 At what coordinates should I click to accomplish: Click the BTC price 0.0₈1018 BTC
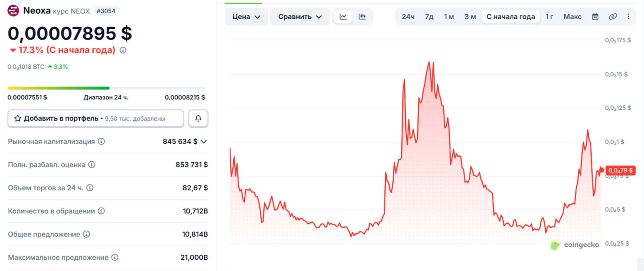pyautogui.click(x=26, y=67)
